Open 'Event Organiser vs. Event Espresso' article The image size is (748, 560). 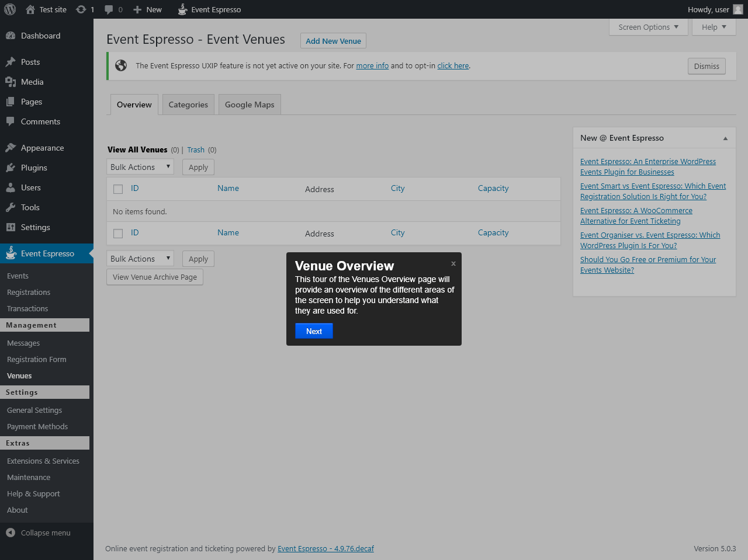point(650,240)
